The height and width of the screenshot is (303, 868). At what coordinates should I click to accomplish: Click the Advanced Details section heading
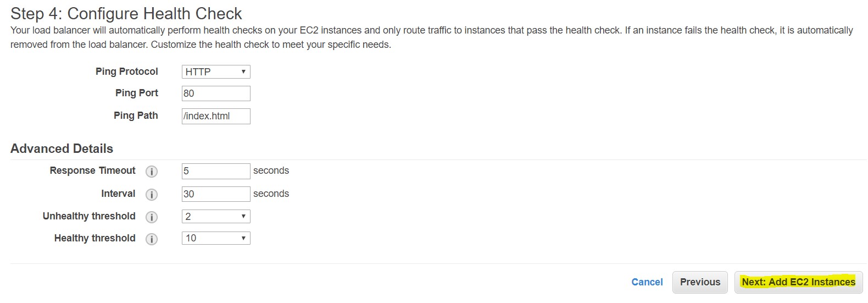tap(62, 148)
